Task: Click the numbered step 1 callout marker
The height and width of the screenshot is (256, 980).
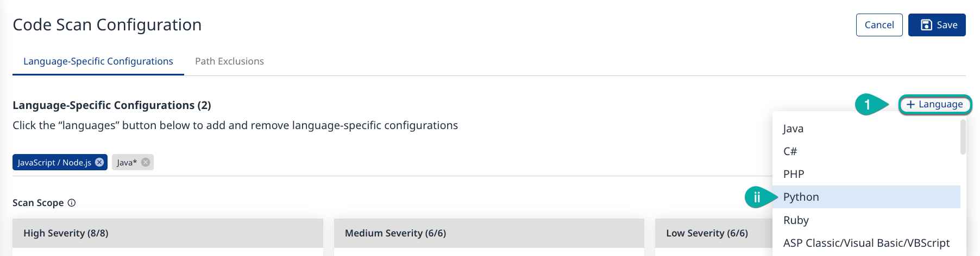Action: click(868, 104)
